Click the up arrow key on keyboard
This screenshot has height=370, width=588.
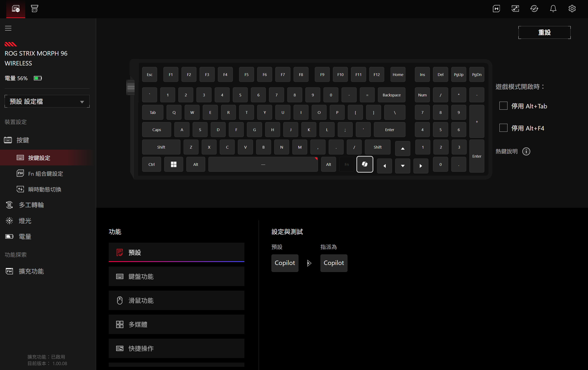[x=403, y=148]
